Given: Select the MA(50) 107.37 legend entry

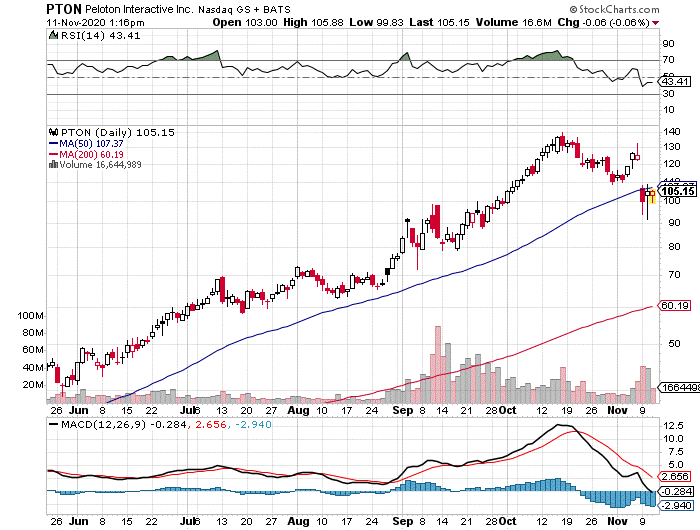Looking at the screenshot, I should point(87,143).
